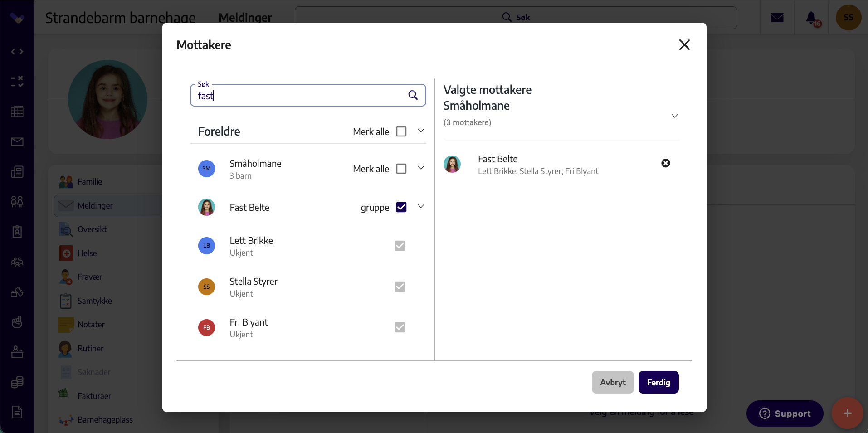The image size is (868, 433).
Task: Open the mail envelope icon in header
Action: tap(777, 18)
